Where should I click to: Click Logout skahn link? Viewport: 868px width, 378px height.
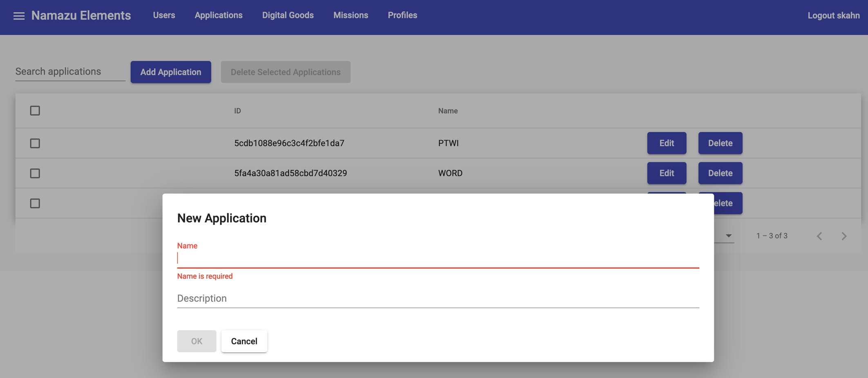pos(833,16)
